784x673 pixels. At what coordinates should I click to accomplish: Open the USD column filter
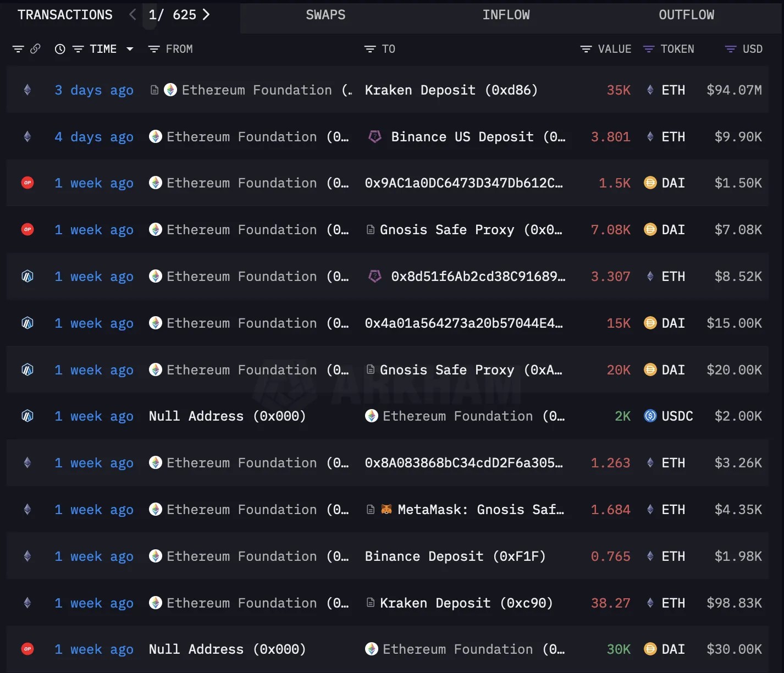coord(731,49)
